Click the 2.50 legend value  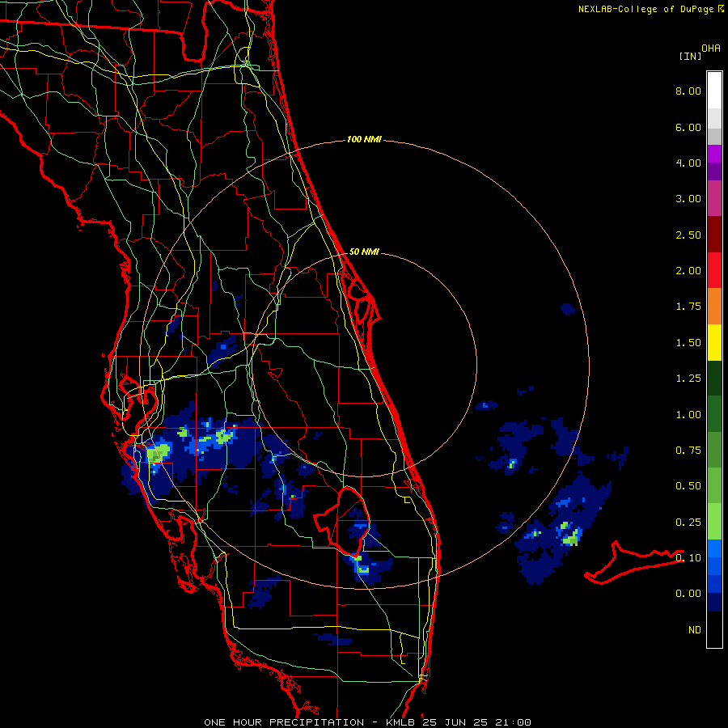688,235
